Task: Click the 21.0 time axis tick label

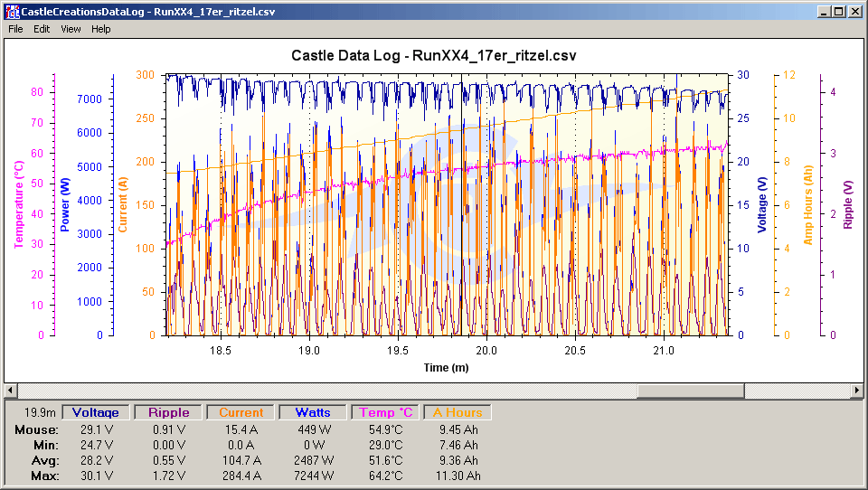Action: (664, 351)
